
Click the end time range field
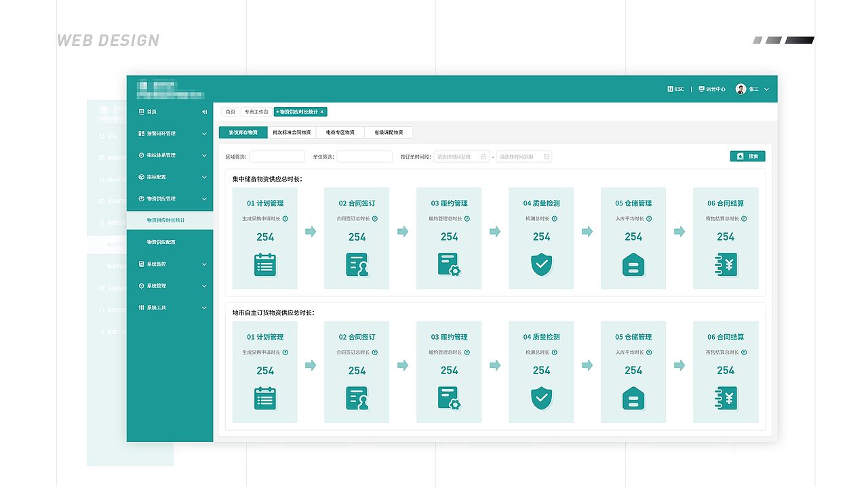click(x=524, y=157)
